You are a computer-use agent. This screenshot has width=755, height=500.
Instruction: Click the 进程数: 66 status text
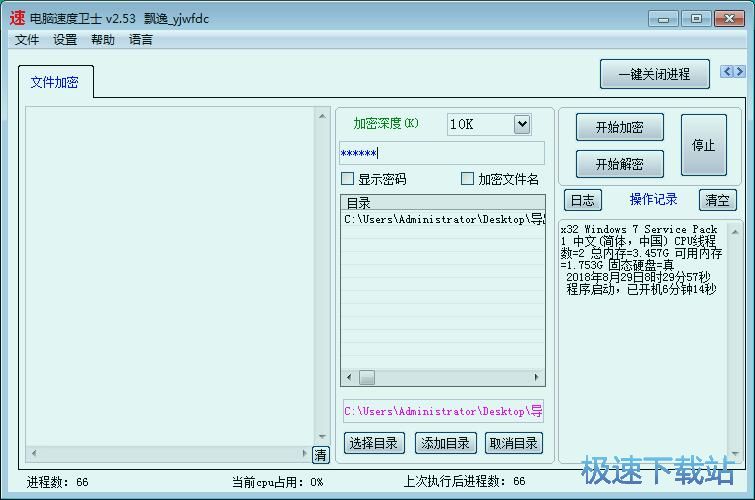click(58, 482)
